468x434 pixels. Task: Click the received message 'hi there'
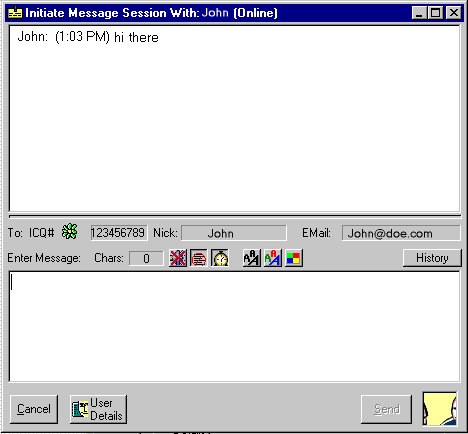(136, 37)
